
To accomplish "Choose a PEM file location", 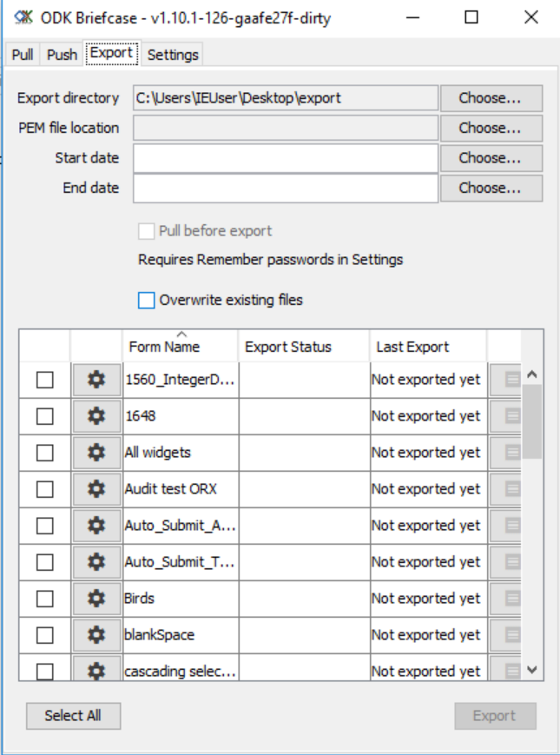I will (x=490, y=127).
